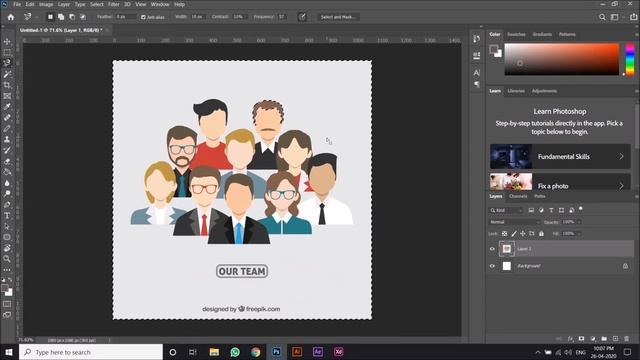Open the Opacity dropdown arrow
The image size is (640, 360).
pos(579,222)
